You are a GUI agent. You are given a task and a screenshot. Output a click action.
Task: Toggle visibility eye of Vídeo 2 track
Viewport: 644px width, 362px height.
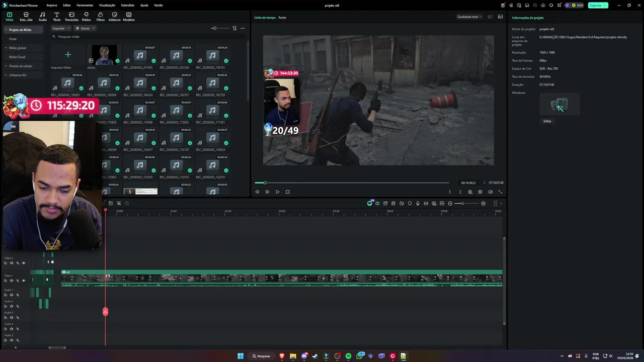[x=23, y=263]
